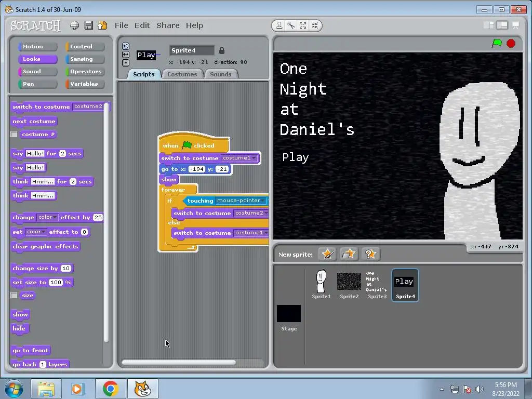
Task: Select Sprite2 thumbnail in sprite list
Action: click(349, 284)
